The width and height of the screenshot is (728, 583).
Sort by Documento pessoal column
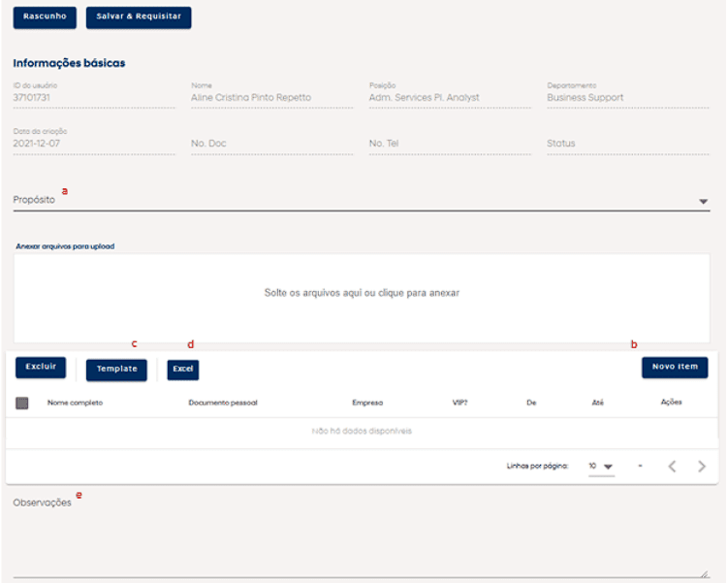tap(223, 403)
